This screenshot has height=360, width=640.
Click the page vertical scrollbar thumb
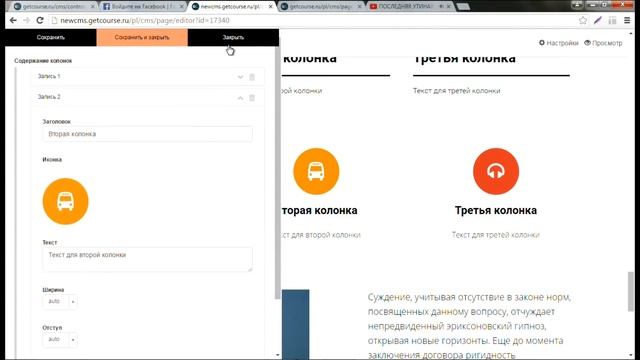pyautogui.click(x=631, y=291)
